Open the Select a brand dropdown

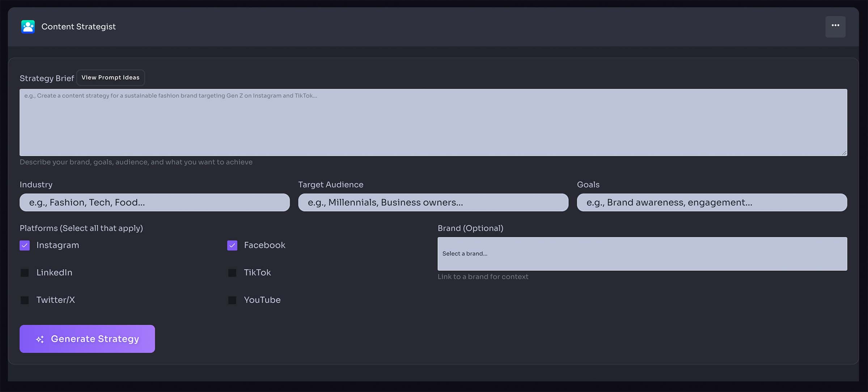click(642, 254)
